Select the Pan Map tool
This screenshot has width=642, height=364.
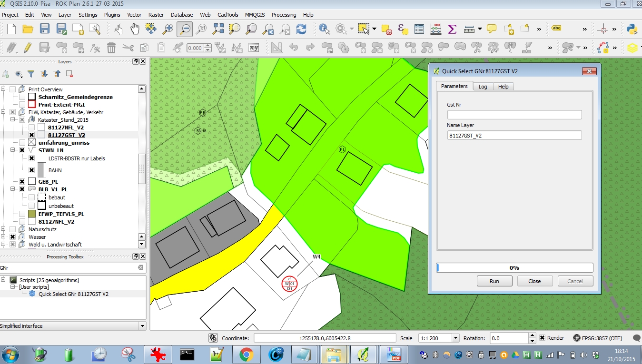(135, 28)
